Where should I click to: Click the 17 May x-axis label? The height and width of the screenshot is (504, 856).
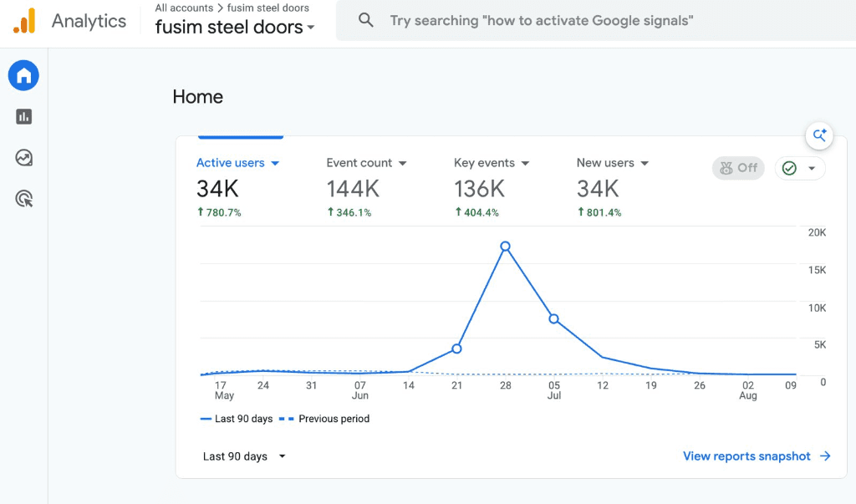223,390
